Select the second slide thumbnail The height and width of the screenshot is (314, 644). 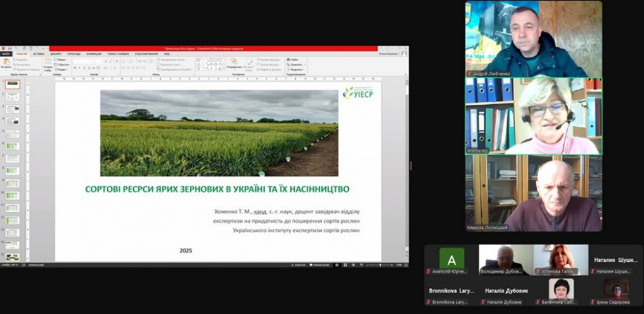click(x=12, y=97)
